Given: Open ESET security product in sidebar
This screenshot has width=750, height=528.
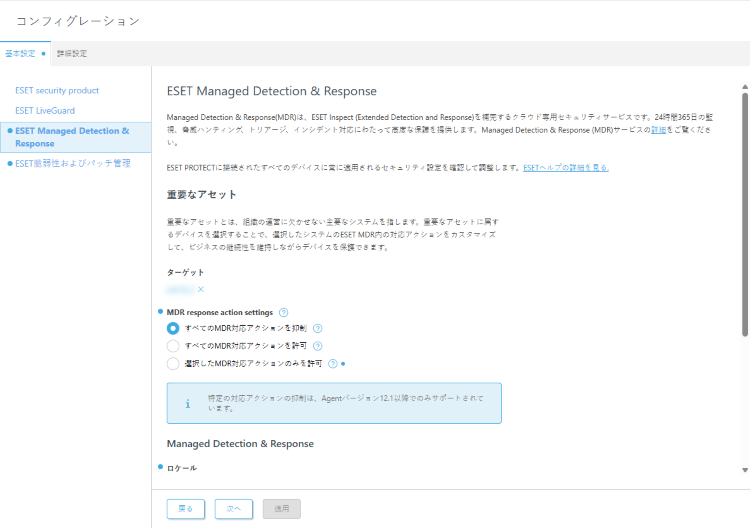Looking at the screenshot, I should coord(57,91).
